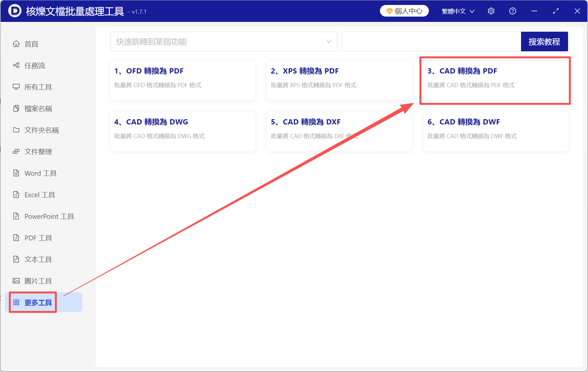This screenshot has width=588, height=372.
Task: Click the 任務流 workflow icon
Action: tap(16, 65)
